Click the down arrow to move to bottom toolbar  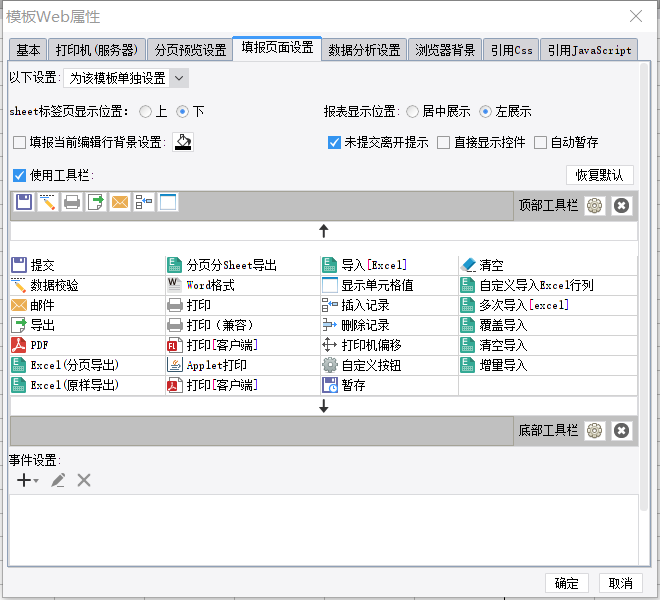coord(324,406)
